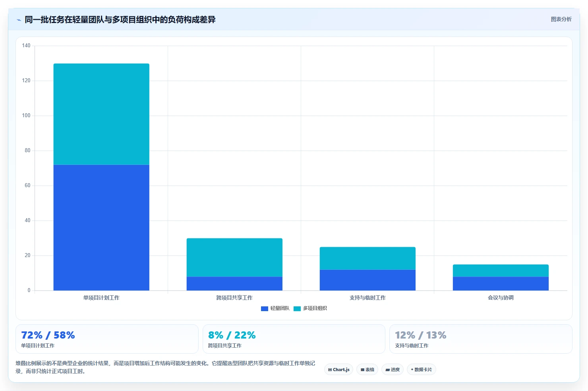The image size is (588, 391).
Task: Click the x-axis label 单项目计划工作
Action: pos(101,298)
